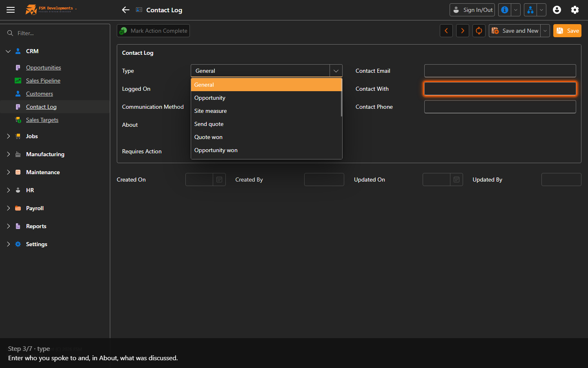This screenshot has height=368, width=588.
Task: Pick Quote won from the list
Action: 266,137
